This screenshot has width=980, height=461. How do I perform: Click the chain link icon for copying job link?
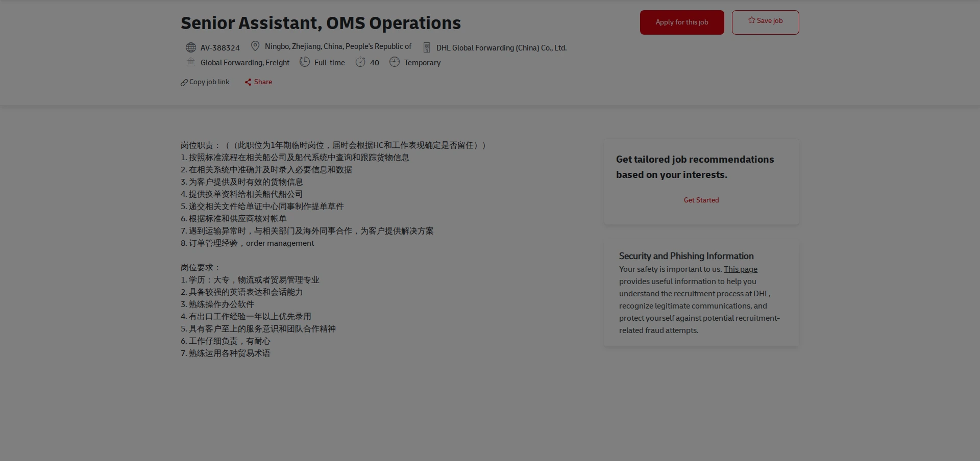click(184, 83)
